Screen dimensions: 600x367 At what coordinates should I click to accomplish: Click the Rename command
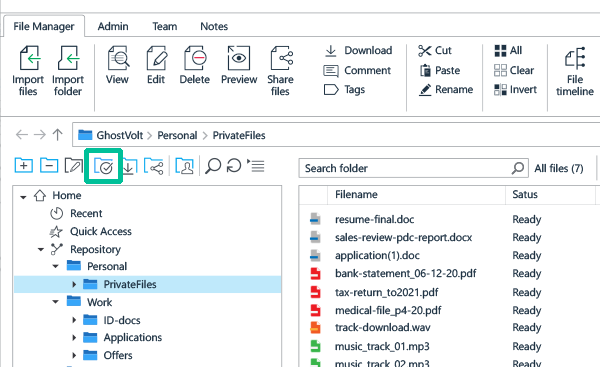click(446, 90)
